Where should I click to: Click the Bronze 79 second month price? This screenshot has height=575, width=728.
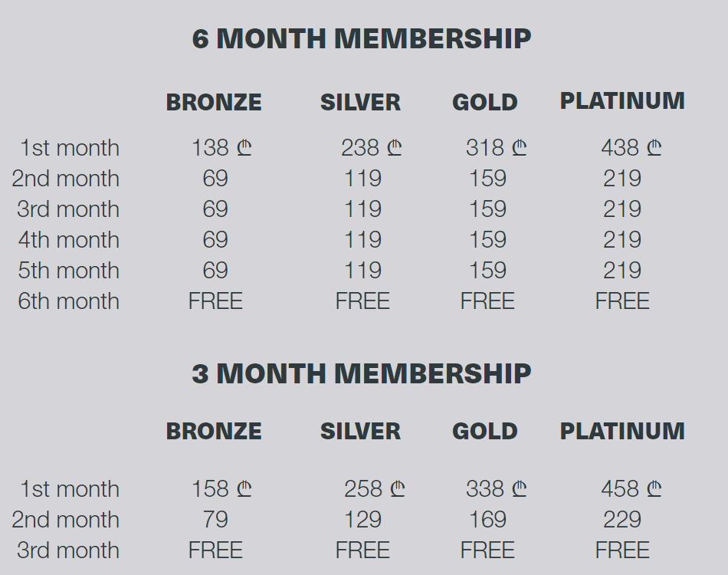(x=215, y=519)
